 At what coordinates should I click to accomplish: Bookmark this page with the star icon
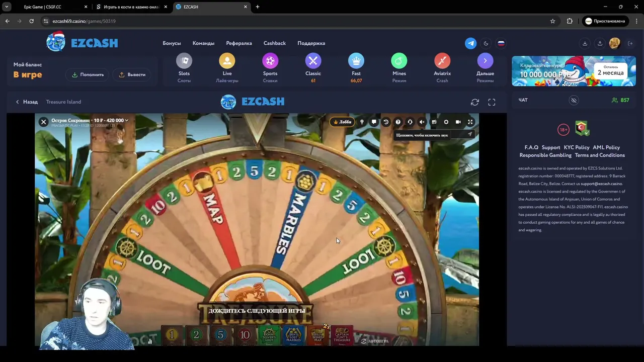click(552, 21)
